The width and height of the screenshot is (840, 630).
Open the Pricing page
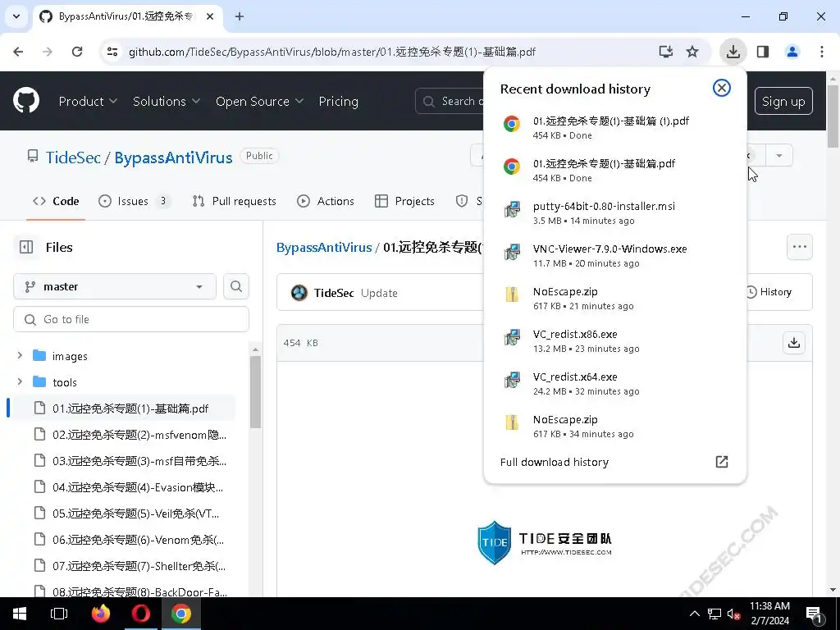coord(338,101)
